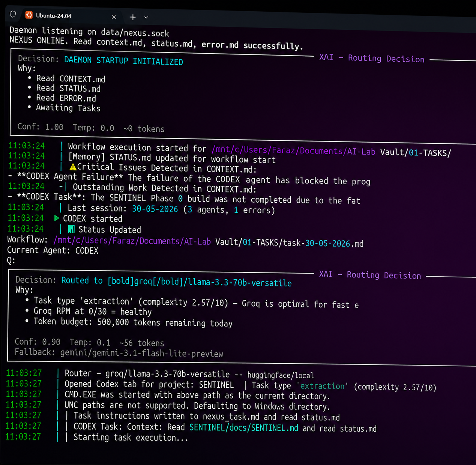Click 'Current Agent: CODEX' line
Viewport: 476px width, 465px height.
click(53, 250)
